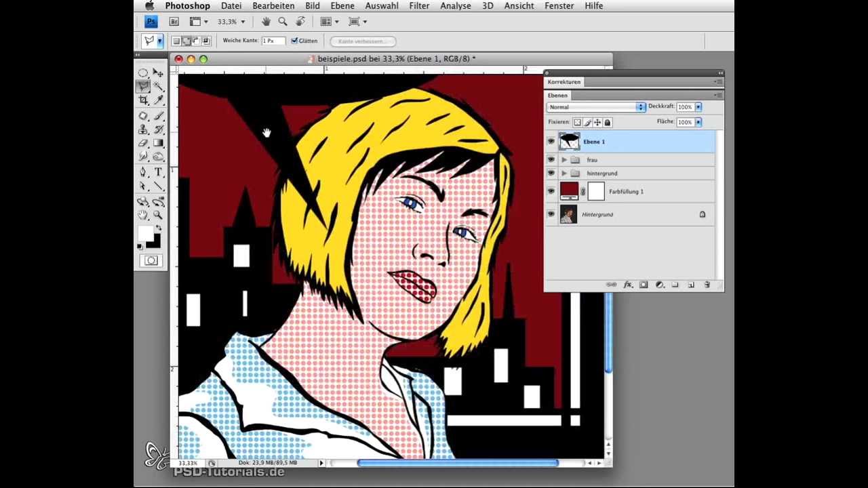Select the Magic Wand tool
This screenshot has width=868, height=488.
click(x=158, y=86)
